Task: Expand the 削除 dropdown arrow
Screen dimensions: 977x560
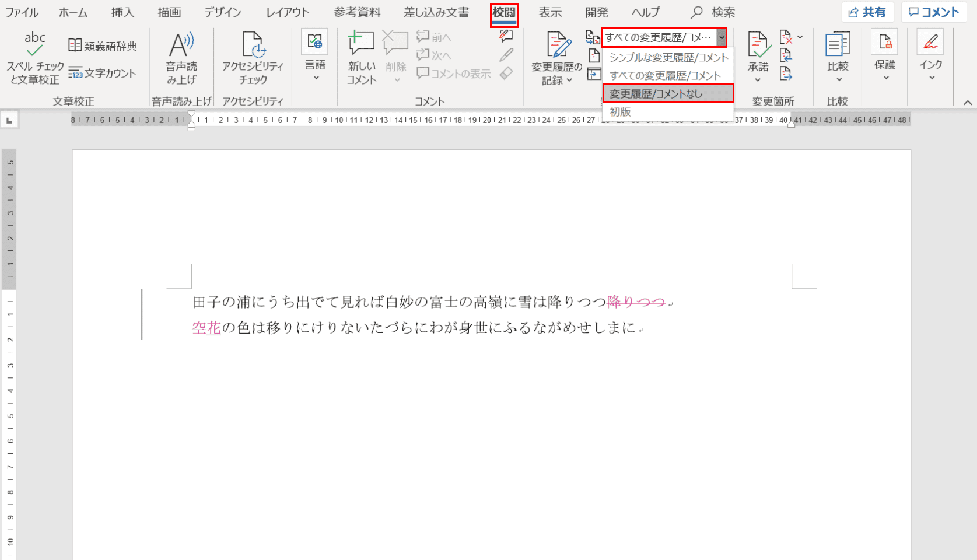Action: (x=397, y=80)
